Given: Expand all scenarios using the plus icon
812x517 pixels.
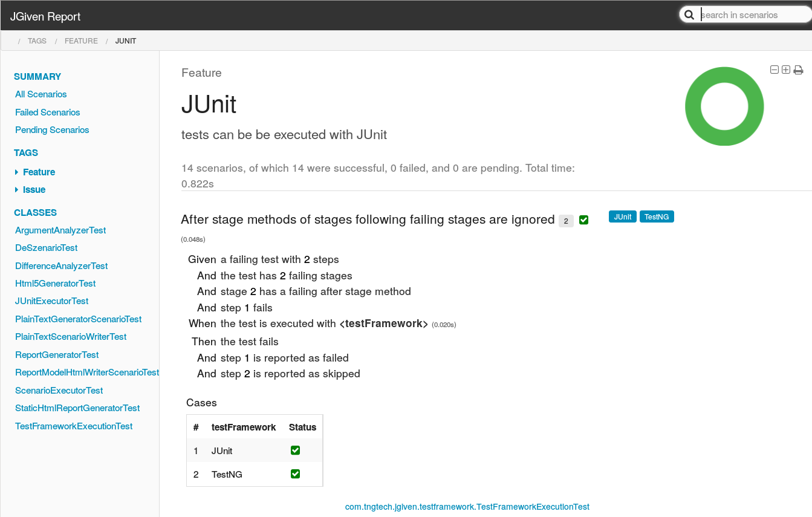Looking at the screenshot, I should click(x=785, y=70).
